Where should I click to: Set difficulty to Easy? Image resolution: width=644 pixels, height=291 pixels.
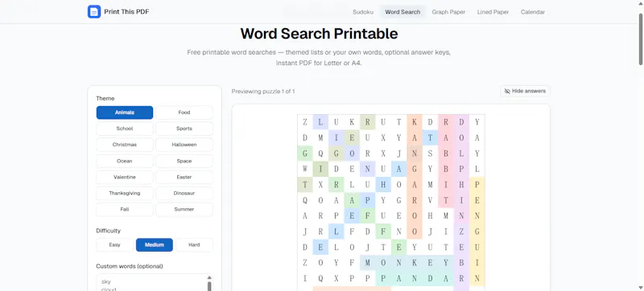115,244
